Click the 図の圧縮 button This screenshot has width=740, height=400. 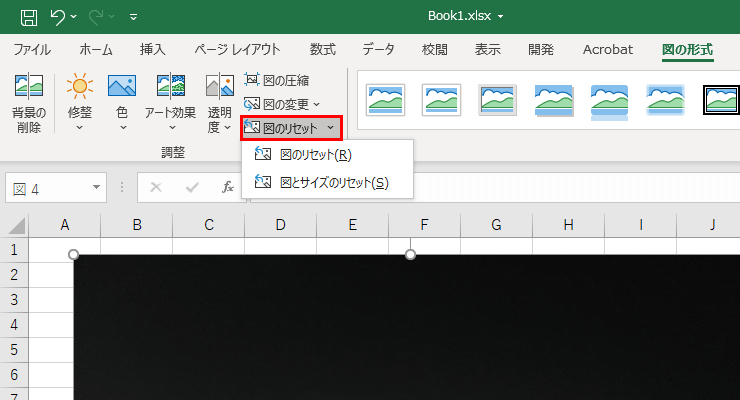[277, 80]
